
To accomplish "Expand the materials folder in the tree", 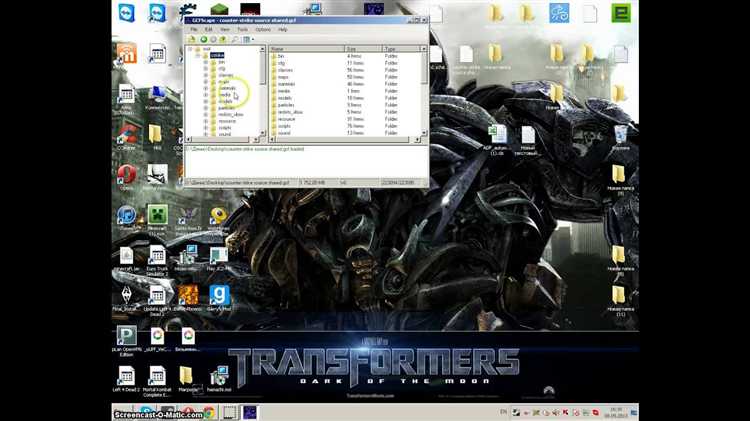I will click(x=206, y=89).
